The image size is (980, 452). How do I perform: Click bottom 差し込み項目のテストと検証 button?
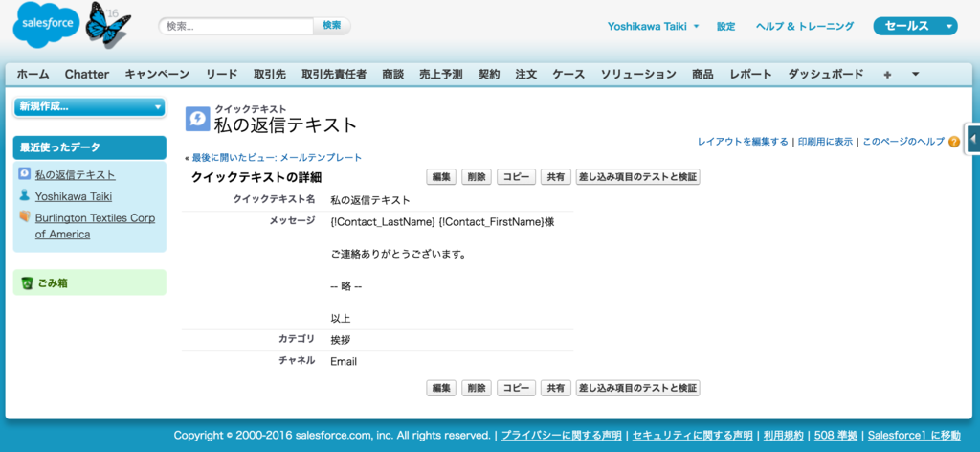(637, 388)
